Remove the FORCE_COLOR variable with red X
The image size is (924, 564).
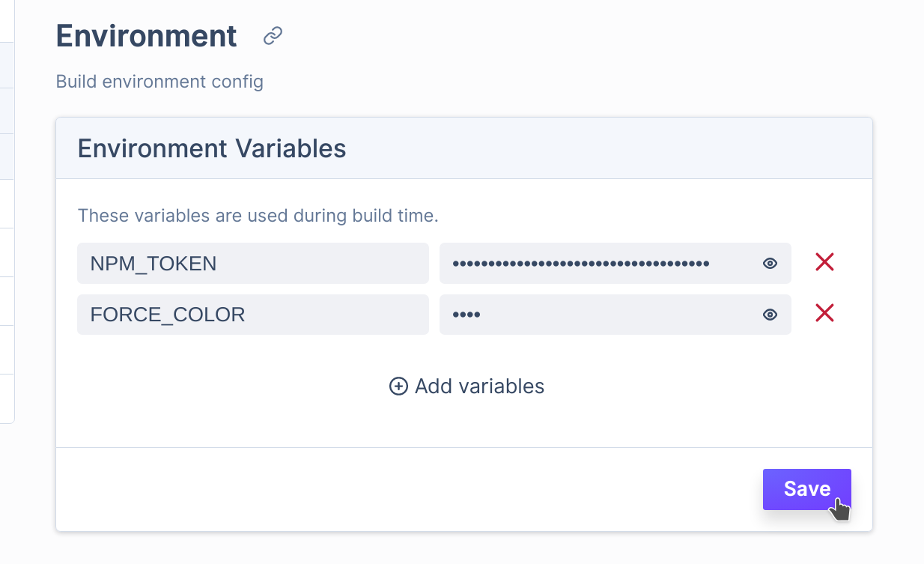824,313
